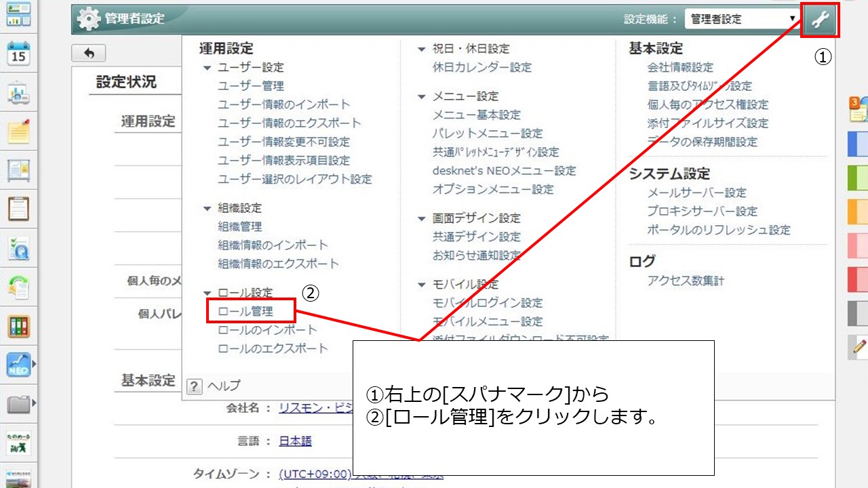
Task: Select 組織管理 in the menu
Action: 240,226
